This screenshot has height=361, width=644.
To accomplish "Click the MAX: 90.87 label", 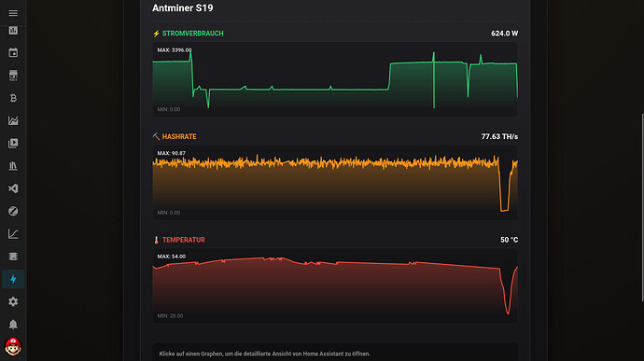I will click(172, 153).
